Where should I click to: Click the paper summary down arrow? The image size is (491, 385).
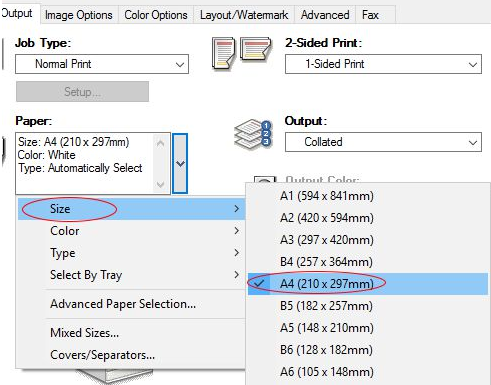160,184
